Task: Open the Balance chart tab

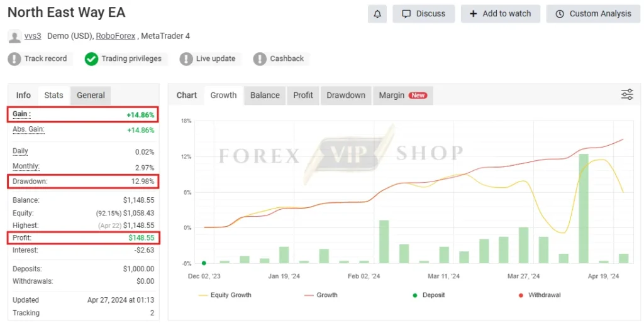Action: click(265, 95)
